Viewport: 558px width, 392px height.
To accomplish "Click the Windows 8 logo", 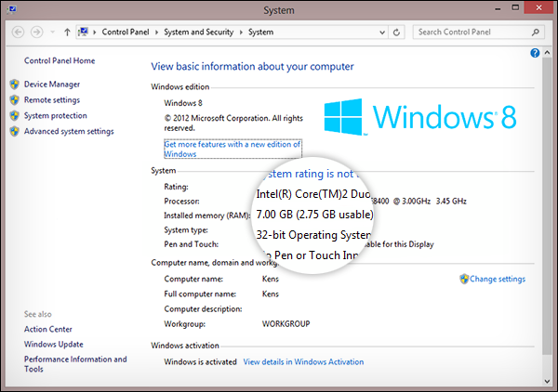I will point(420,117).
